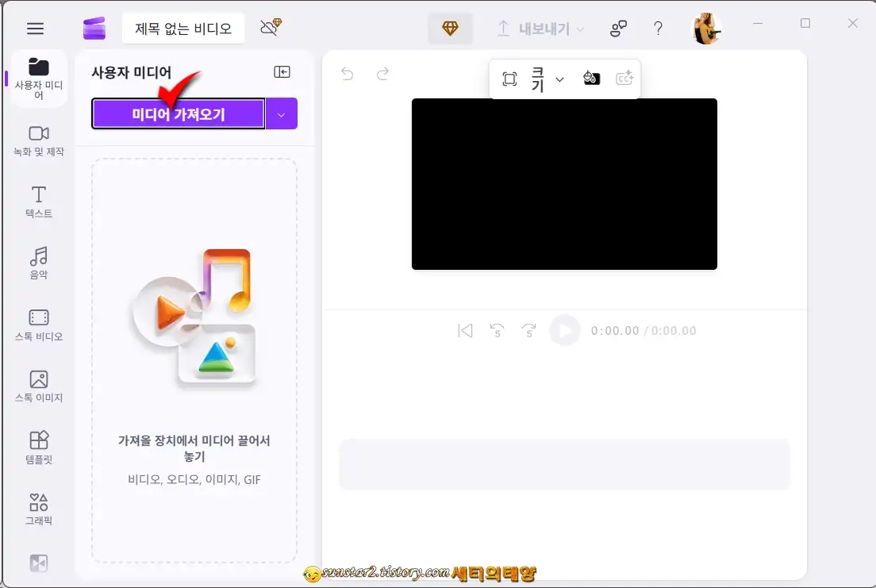876x588 pixels.
Task: Switch to the 사용자 미디어 tab
Action: coord(39,78)
